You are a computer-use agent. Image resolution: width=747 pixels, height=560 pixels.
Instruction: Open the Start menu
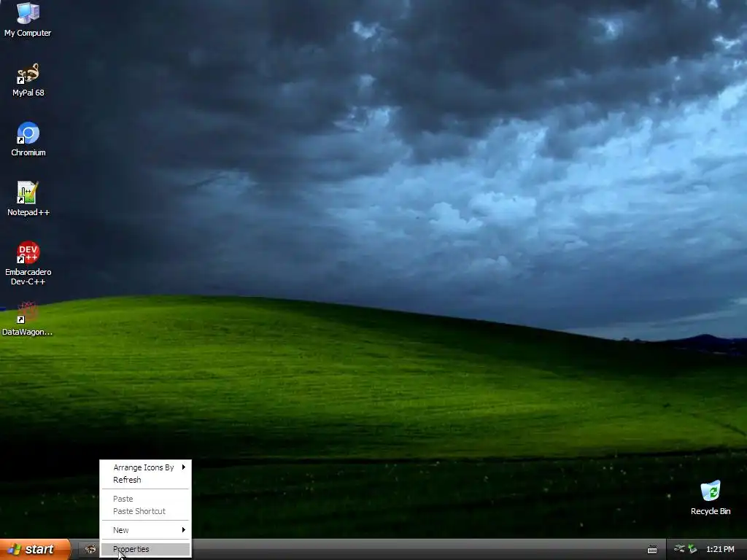[35, 549]
